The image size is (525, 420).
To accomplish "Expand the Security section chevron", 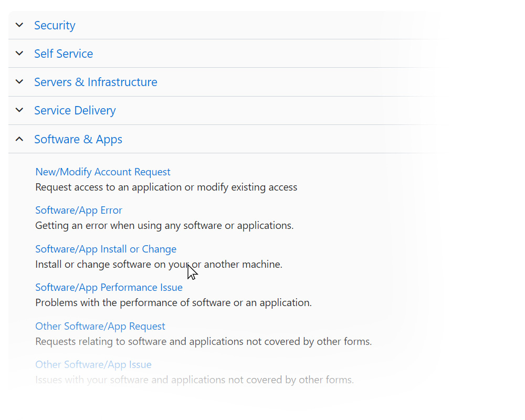I will [x=19, y=25].
